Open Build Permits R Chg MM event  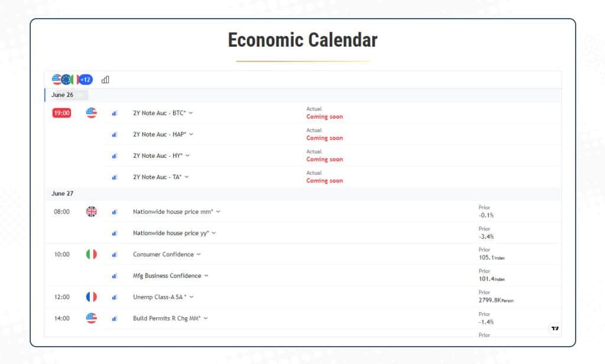[167, 318]
